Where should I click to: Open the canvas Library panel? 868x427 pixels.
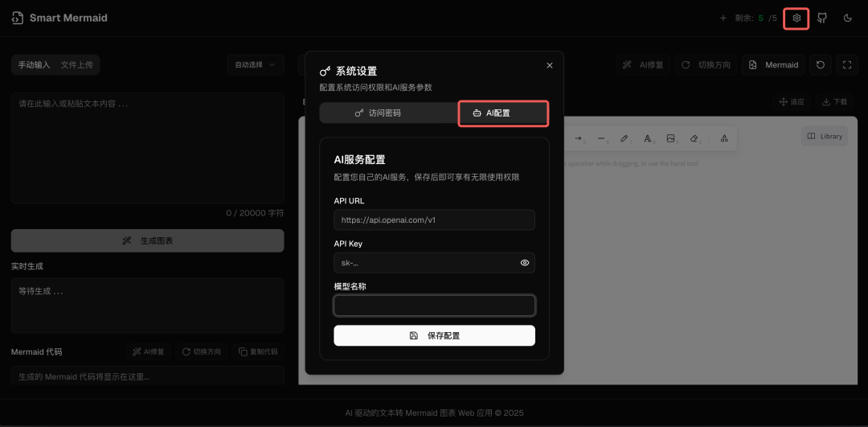coord(825,136)
